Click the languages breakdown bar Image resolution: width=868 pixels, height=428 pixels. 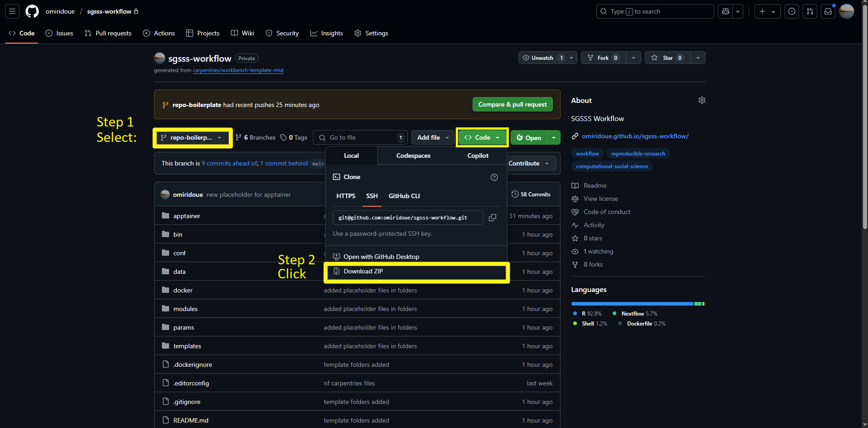(x=638, y=304)
